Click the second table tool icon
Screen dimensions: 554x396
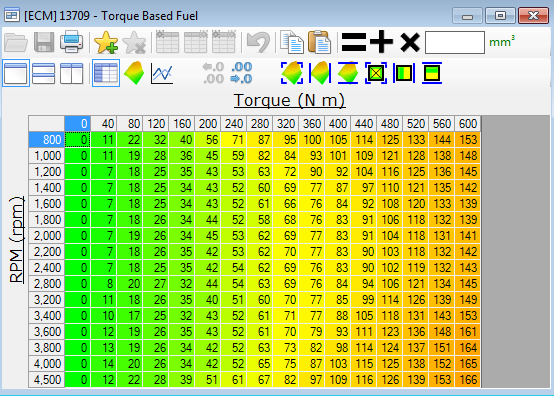pyautogui.click(x=195, y=42)
